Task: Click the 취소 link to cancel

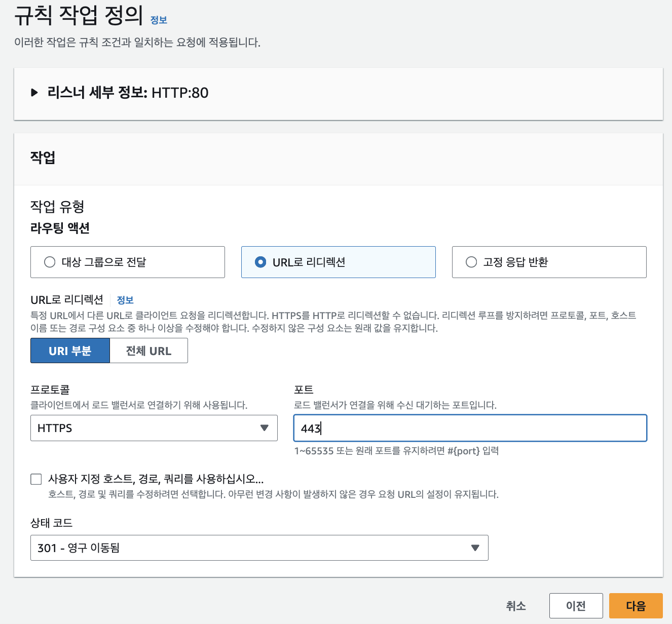Action: coord(516,606)
